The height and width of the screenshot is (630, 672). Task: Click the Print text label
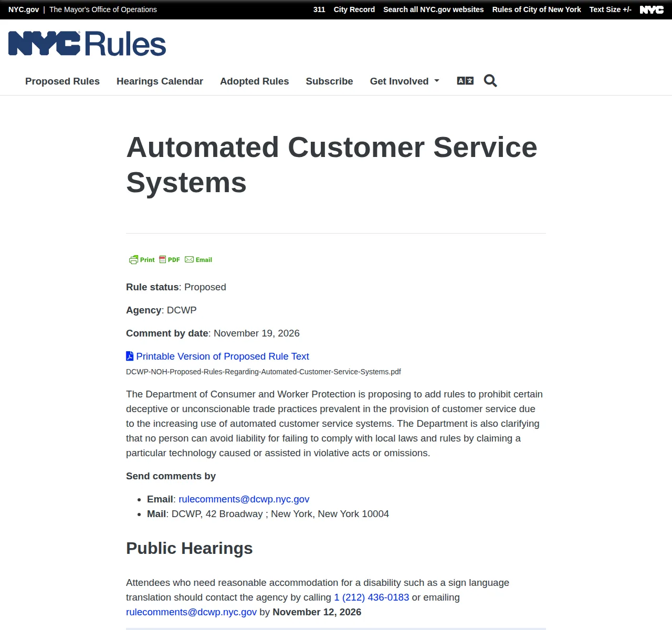148,260
